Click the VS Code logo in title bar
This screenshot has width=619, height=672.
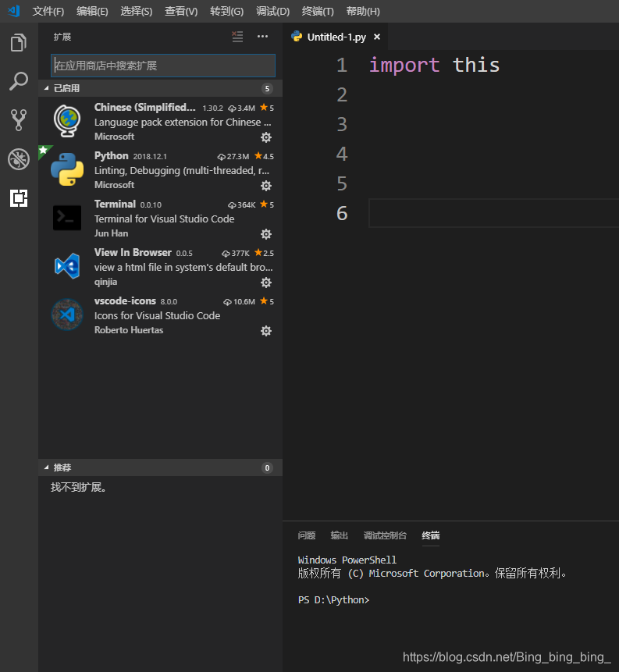(14, 11)
